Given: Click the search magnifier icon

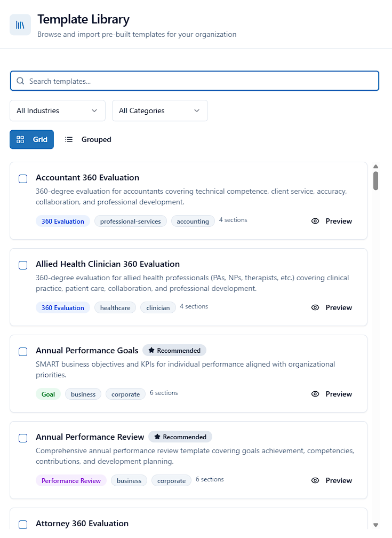Looking at the screenshot, I should [21, 81].
